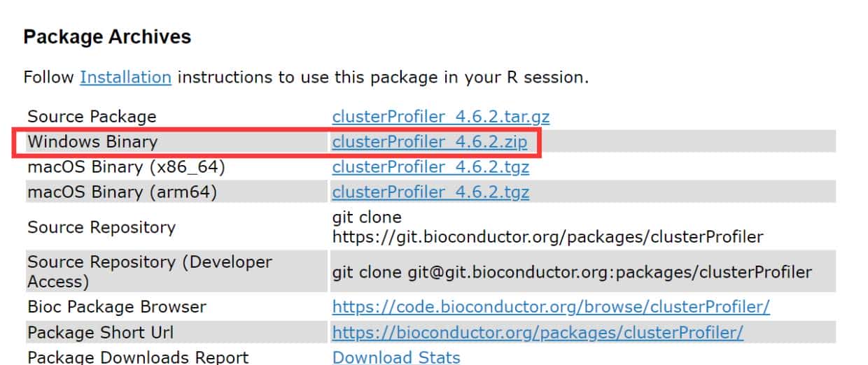Image resolution: width=868 pixels, height=365 pixels.
Task: Click the Source Package row label
Action: point(92,116)
